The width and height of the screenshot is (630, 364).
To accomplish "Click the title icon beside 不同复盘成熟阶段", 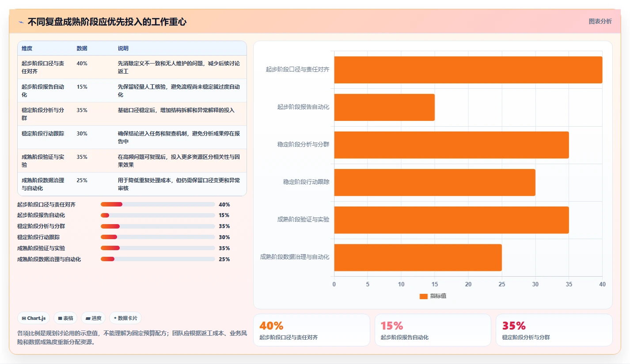I will coord(21,22).
